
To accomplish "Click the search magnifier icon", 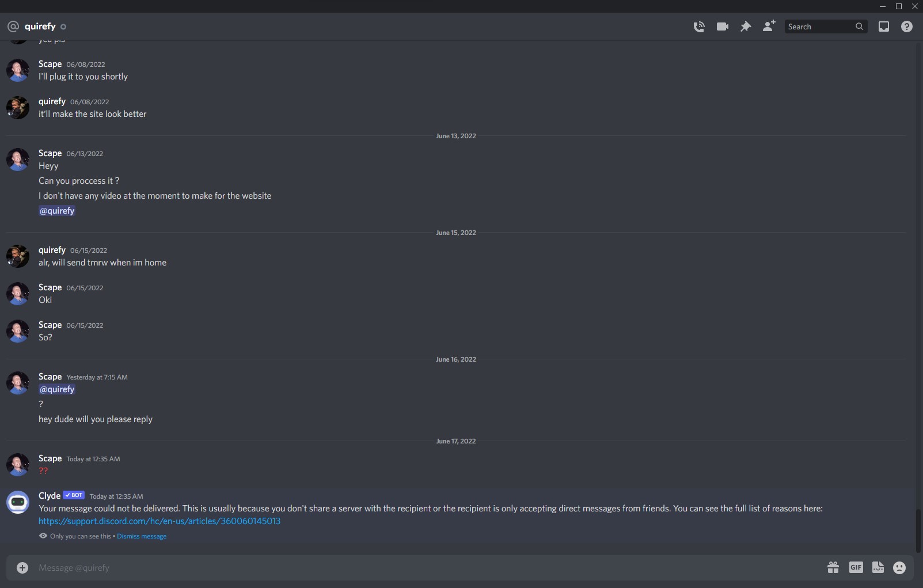I will (x=859, y=26).
